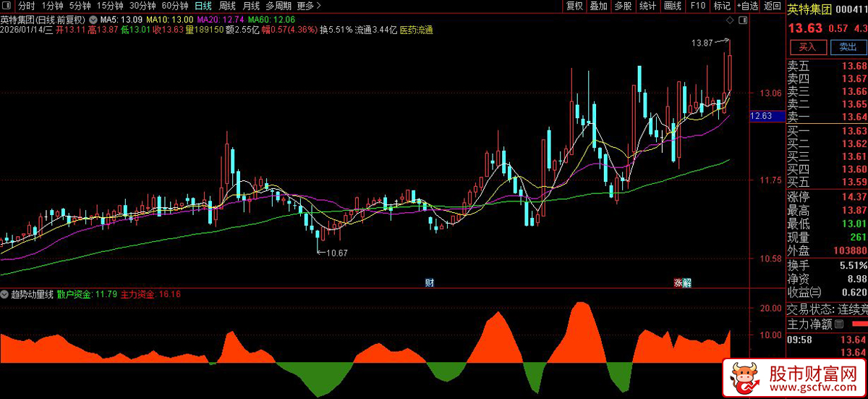Screen dimensions: 868x399
Task: Select the 60分钟 timeframe tab
Action: [x=175, y=6]
